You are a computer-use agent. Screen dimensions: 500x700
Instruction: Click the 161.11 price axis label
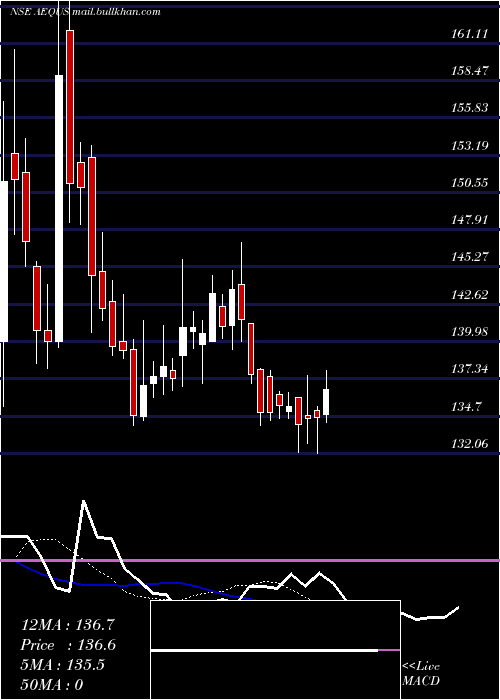470,33
